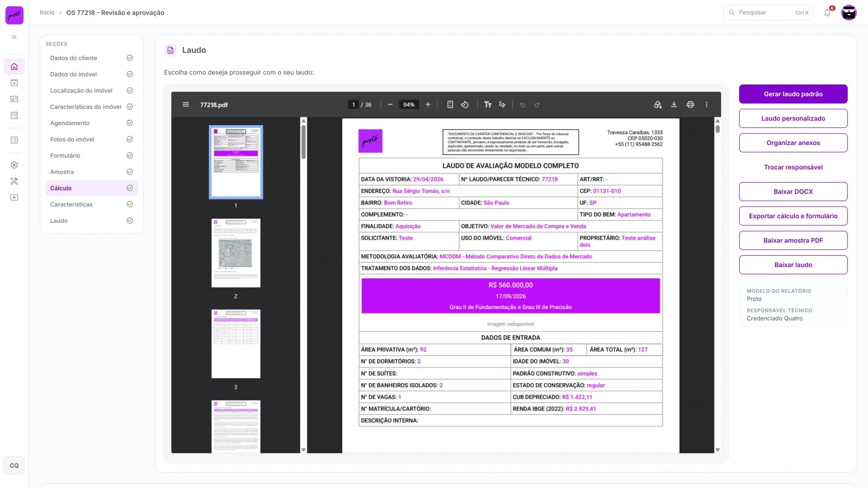The width and height of the screenshot is (868, 488).
Task: Click the PDF document vertical scrollbar
Action: pyautogui.click(x=717, y=285)
